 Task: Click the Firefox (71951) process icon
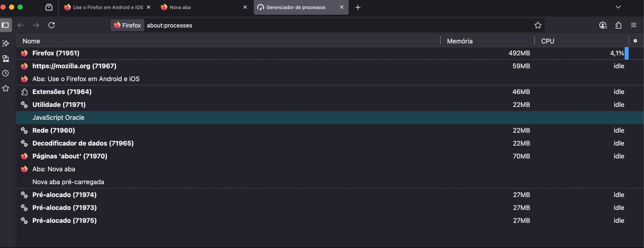(24, 53)
